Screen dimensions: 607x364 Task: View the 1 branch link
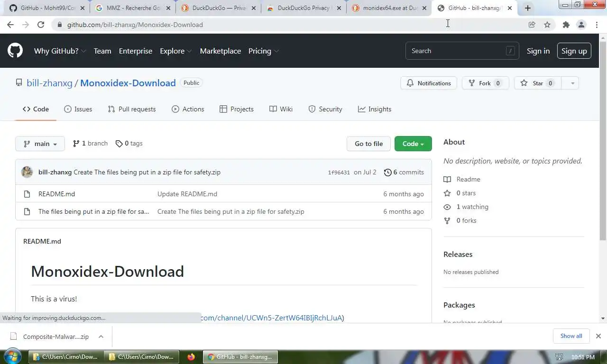(91, 143)
